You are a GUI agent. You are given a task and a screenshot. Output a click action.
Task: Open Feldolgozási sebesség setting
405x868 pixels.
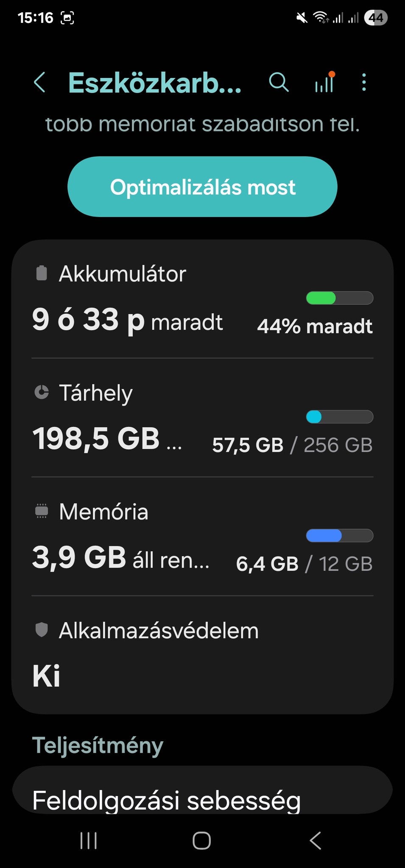click(166, 800)
